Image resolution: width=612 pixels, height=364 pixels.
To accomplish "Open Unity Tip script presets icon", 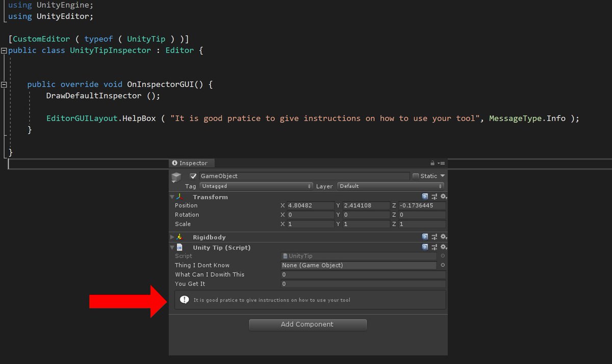I will [x=434, y=247].
